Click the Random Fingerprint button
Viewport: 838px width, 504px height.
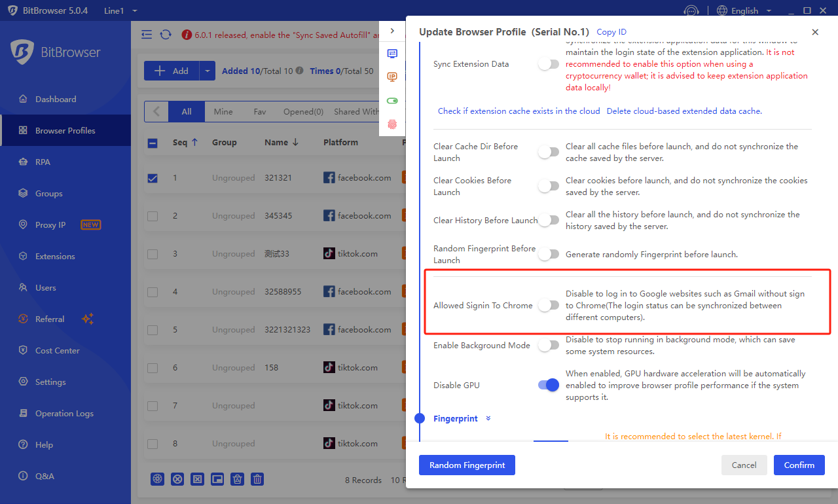pos(467,465)
